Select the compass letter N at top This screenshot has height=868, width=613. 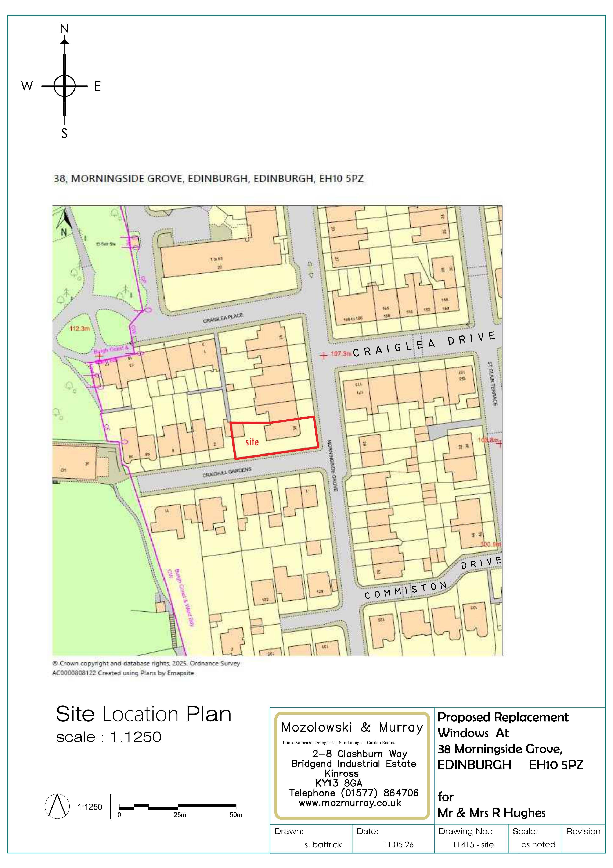coord(65,28)
